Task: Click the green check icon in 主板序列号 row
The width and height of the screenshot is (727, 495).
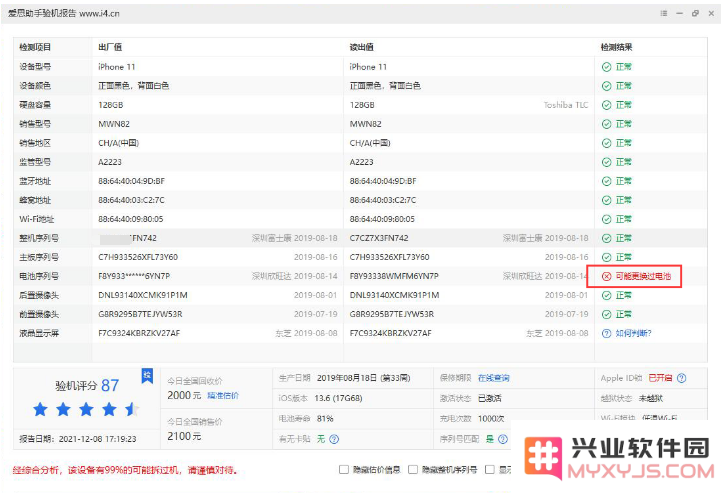Action: click(x=606, y=257)
